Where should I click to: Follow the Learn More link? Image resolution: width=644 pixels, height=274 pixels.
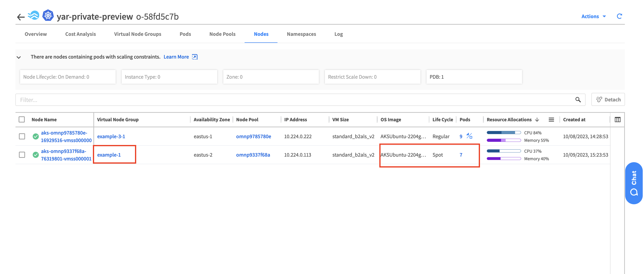click(176, 57)
